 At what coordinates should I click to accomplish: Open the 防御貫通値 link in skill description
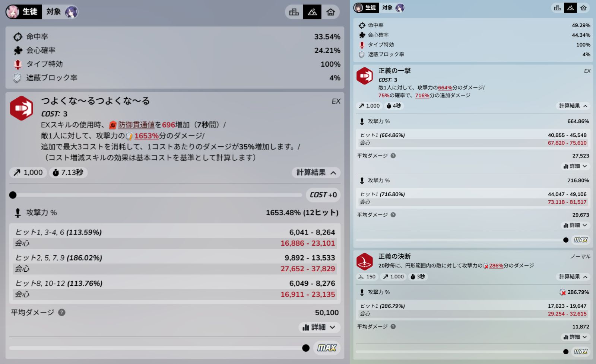(136, 125)
